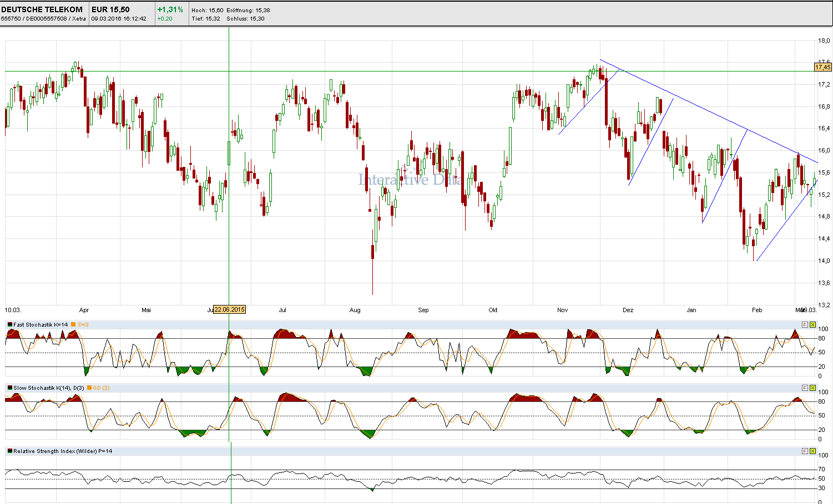Image resolution: width=833 pixels, height=504 pixels.
Task: Click the Slow Stochastik K(14) legend icon
Action: pos(10,388)
